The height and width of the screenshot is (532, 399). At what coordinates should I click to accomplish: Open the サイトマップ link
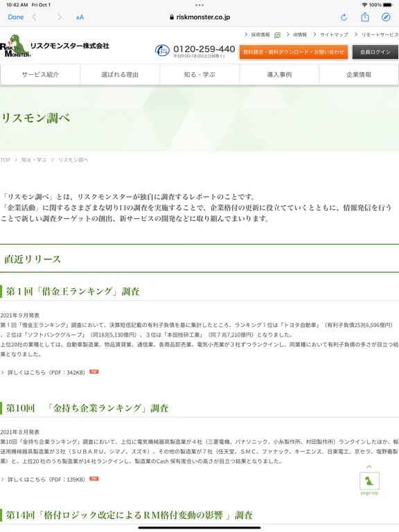(x=334, y=35)
